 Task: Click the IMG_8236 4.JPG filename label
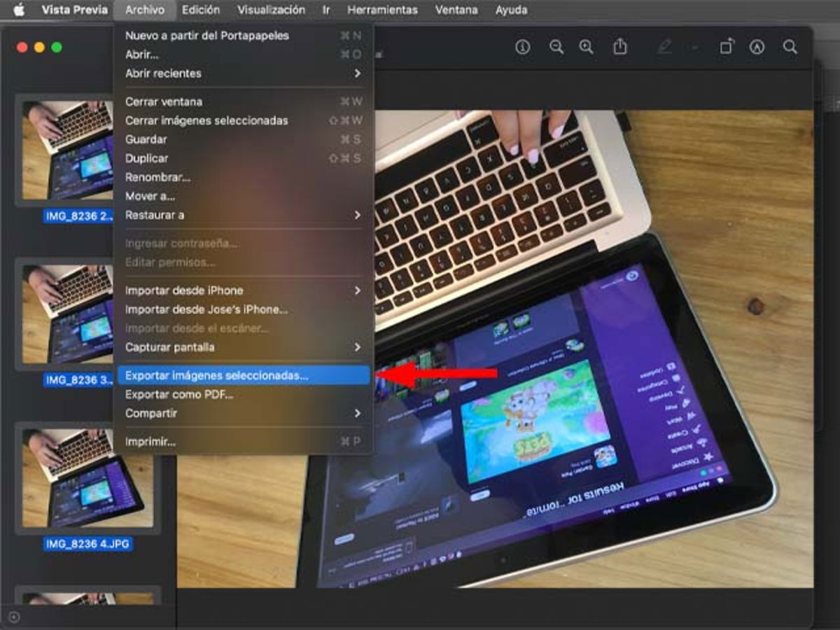88,544
